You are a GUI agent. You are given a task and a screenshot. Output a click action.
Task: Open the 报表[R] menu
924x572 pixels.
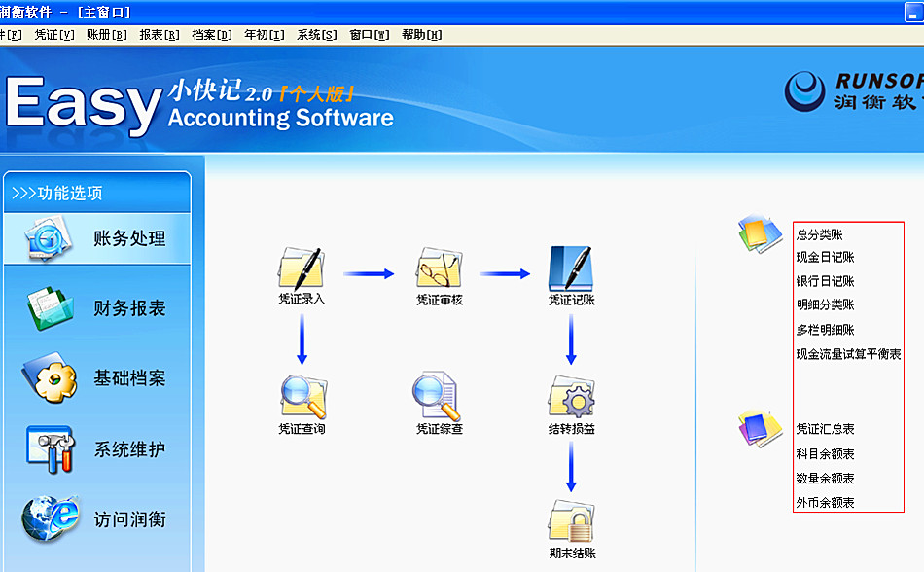click(160, 35)
